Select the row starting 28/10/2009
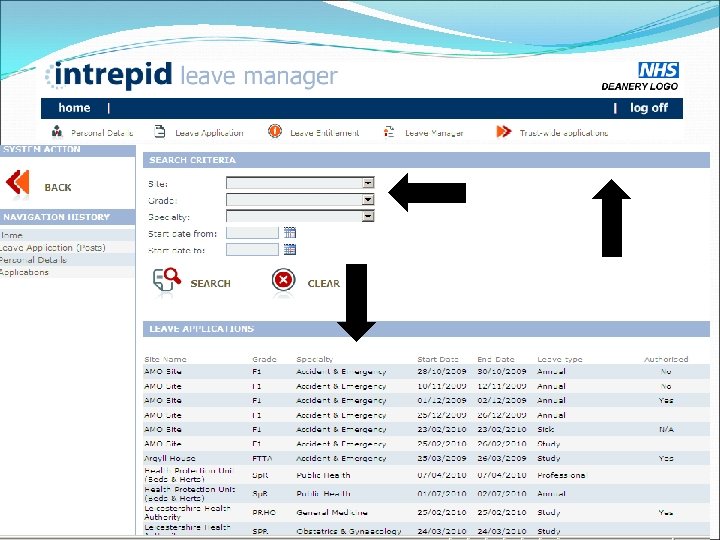Screen dimensions: 720x540 click(427, 371)
